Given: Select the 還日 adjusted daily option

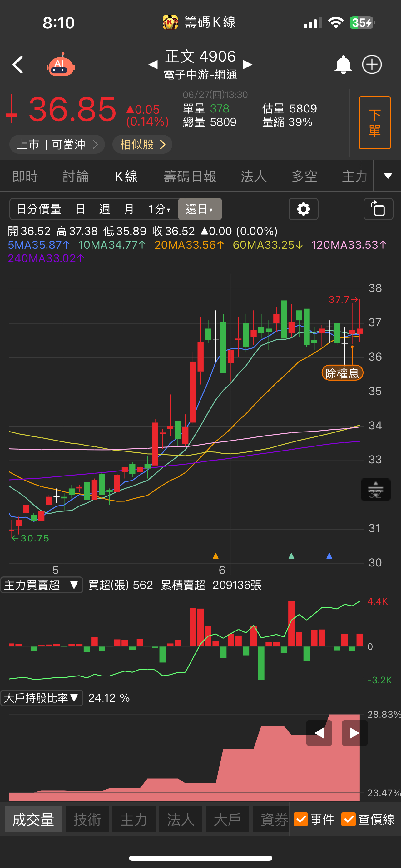Looking at the screenshot, I should (x=200, y=209).
